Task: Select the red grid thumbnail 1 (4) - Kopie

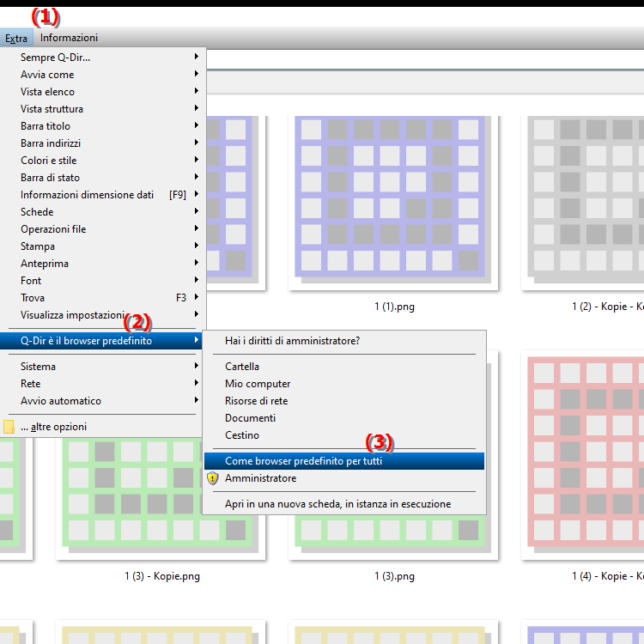Action: coord(582,455)
